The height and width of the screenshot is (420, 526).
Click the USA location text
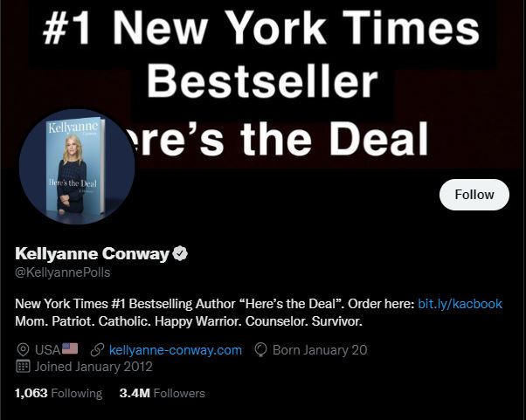48,350
